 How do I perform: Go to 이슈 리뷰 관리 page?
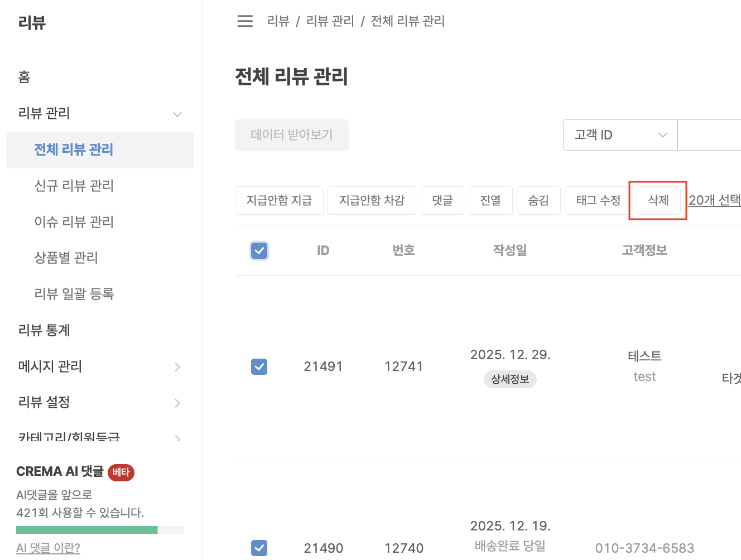(x=74, y=222)
